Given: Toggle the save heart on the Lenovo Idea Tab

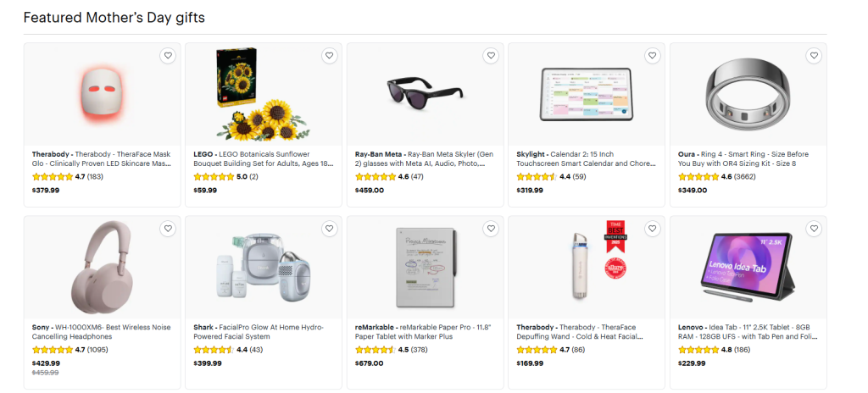Looking at the screenshot, I should (x=814, y=229).
